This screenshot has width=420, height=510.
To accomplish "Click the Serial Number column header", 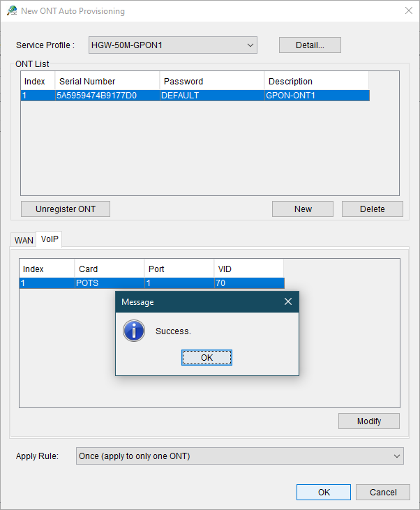I will [107, 82].
